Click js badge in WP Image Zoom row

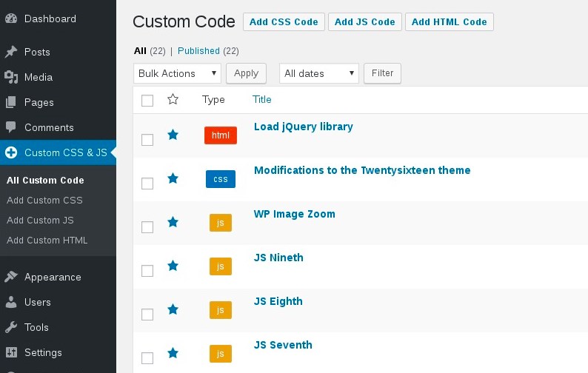pyautogui.click(x=221, y=223)
